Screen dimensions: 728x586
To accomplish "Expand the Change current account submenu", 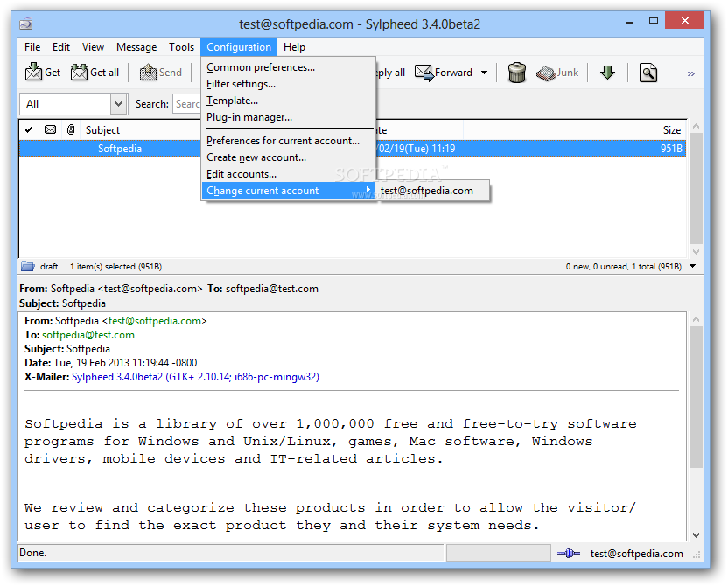I will pos(289,191).
